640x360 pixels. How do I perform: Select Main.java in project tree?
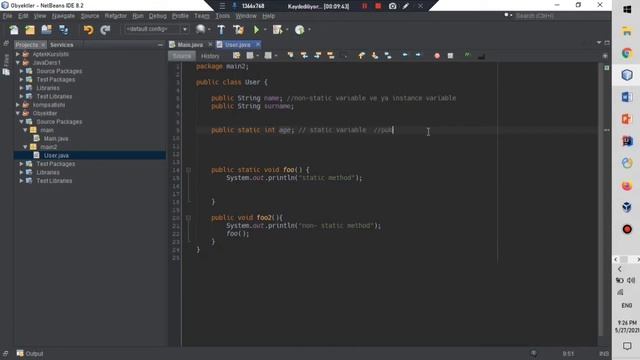(x=56, y=139)
